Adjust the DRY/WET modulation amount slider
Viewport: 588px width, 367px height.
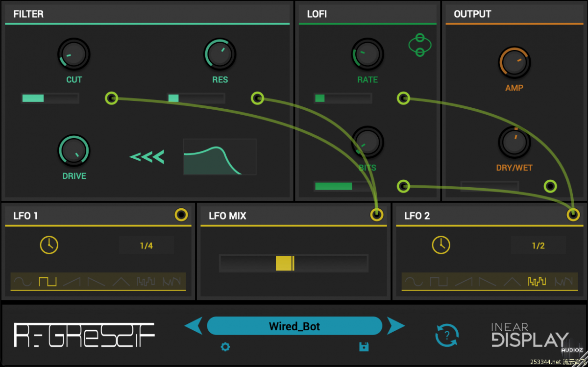tap(490, 186)
